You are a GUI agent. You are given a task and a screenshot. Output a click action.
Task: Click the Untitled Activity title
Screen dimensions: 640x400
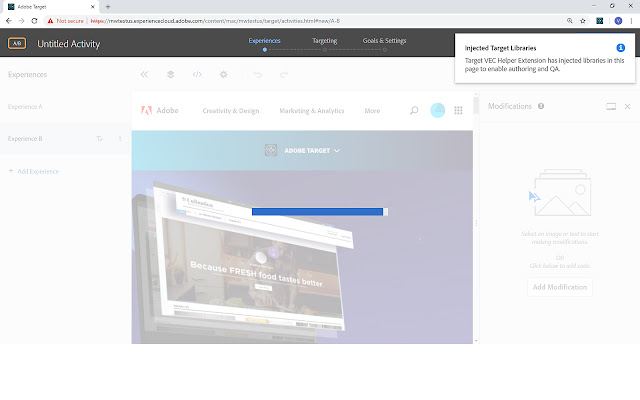point(69,44)
